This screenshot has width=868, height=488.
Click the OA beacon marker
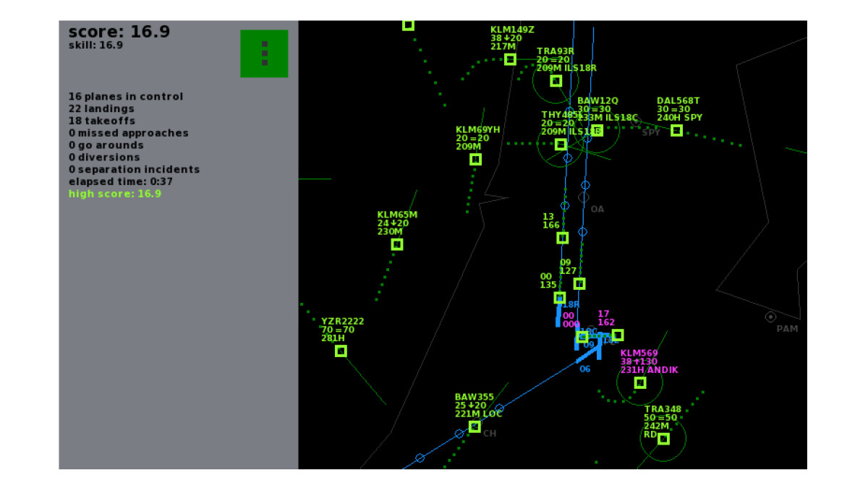[584, 197]
